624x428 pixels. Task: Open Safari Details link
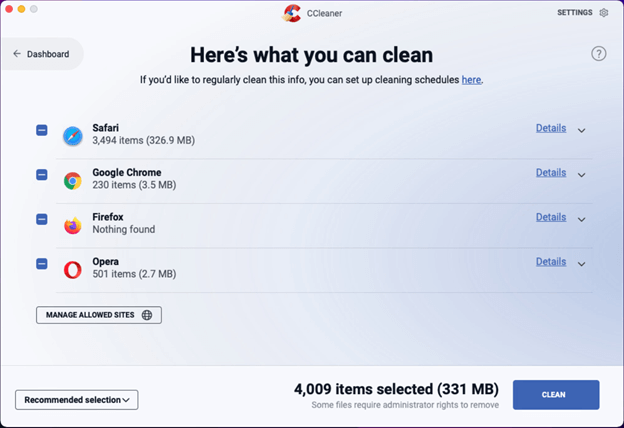coord(551,128)
